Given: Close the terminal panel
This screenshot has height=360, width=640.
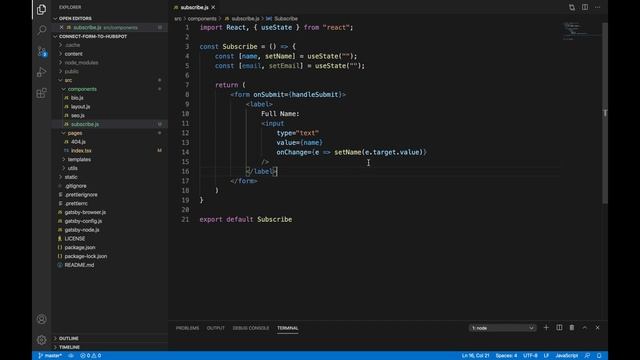Looking at the screenshot, I should point(598,328).
